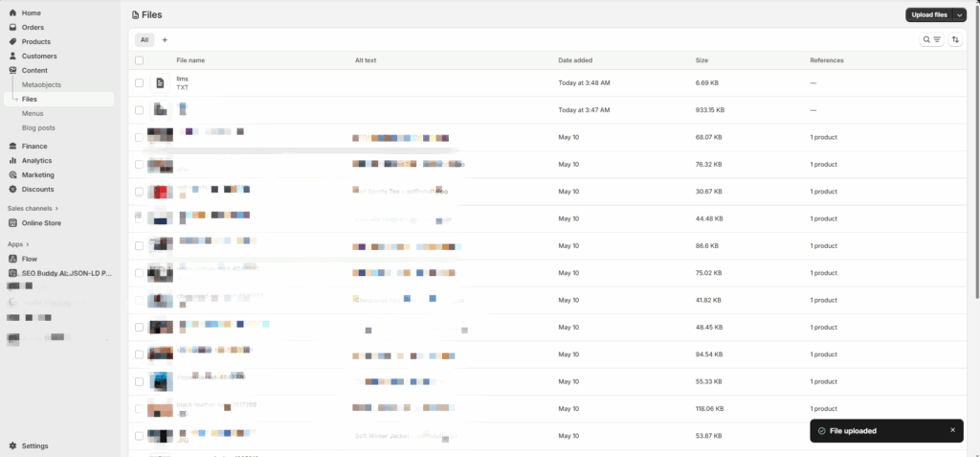Viewport: 980px width, 457px height.
Task: Select the All view tab
Action: pos(144,39)
